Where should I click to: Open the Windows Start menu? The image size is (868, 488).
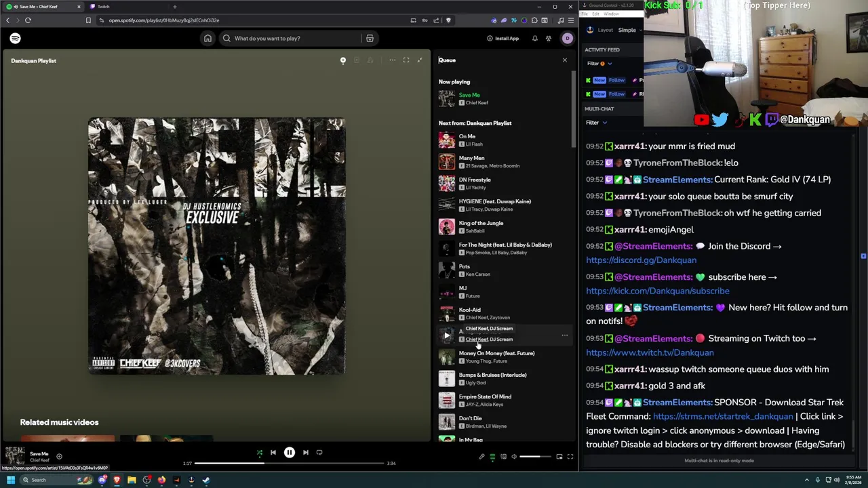pos(11,480)
